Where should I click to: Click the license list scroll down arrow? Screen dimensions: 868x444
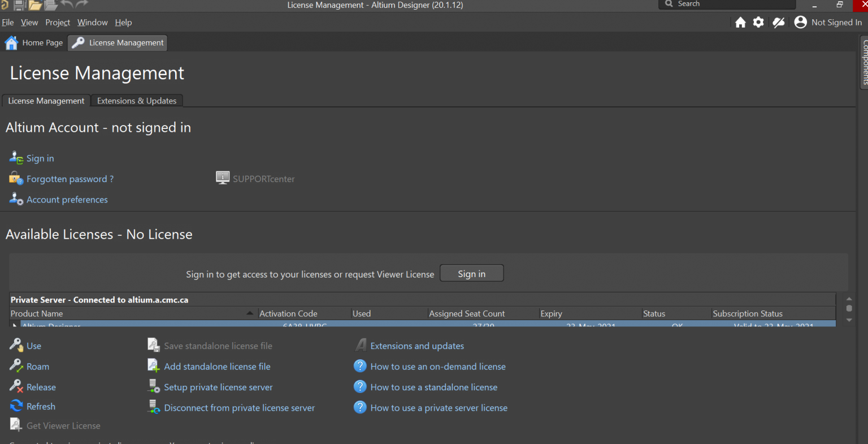pyautogui.click(x=849, y=320)
